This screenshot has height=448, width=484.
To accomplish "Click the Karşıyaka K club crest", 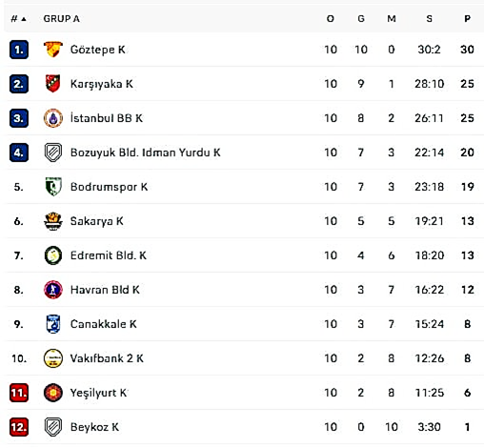I will pos(52,84).
